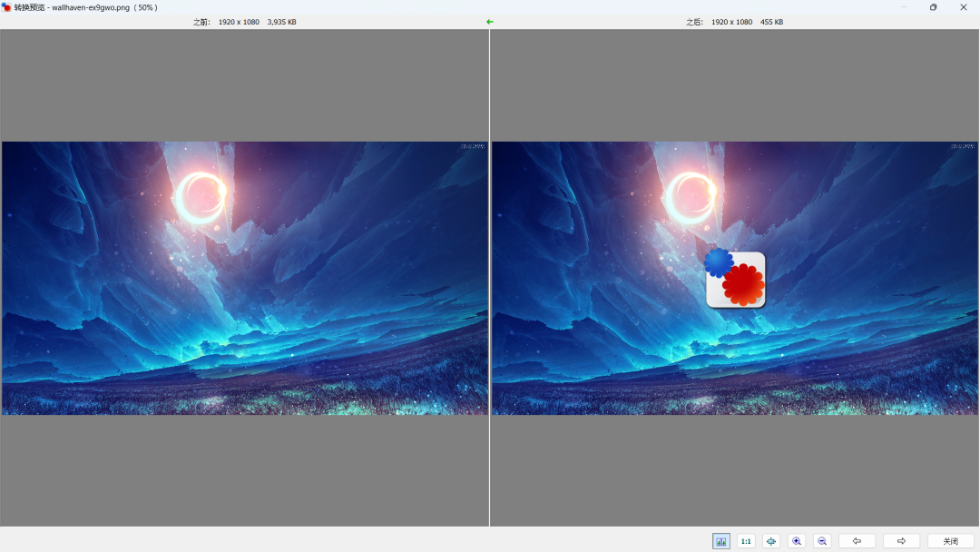Click the '455 KB' after file size text
This screenshot has width=980, height=552.
tap(772, 22)
